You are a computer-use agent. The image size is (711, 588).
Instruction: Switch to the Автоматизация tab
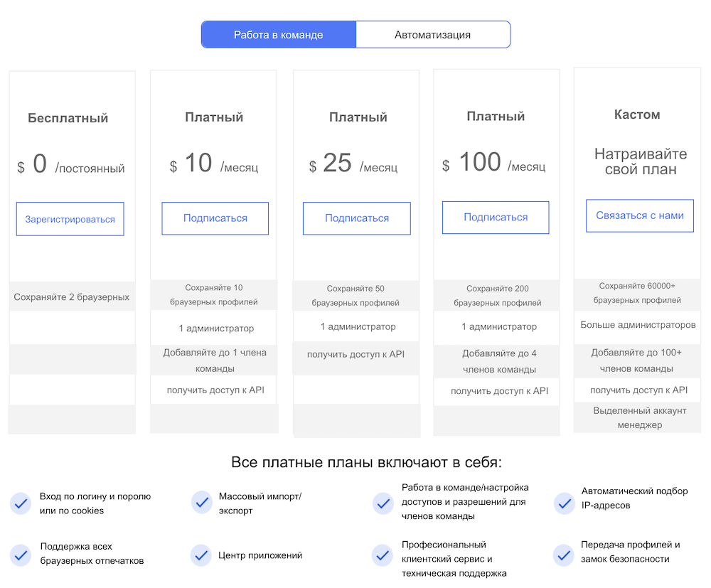click(433, 34)
